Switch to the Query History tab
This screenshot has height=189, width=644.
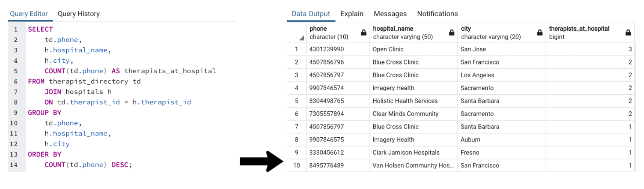79,14
